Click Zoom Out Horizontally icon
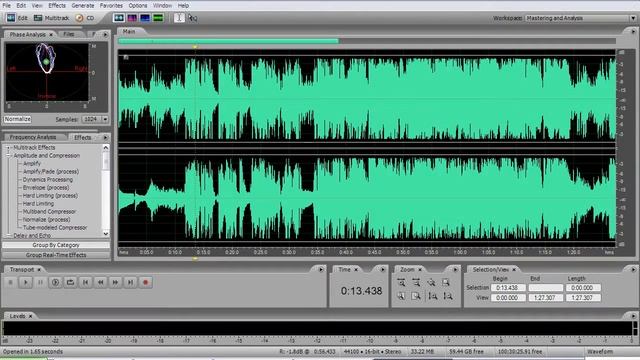The image size is (640, 360). pos(416,282)
